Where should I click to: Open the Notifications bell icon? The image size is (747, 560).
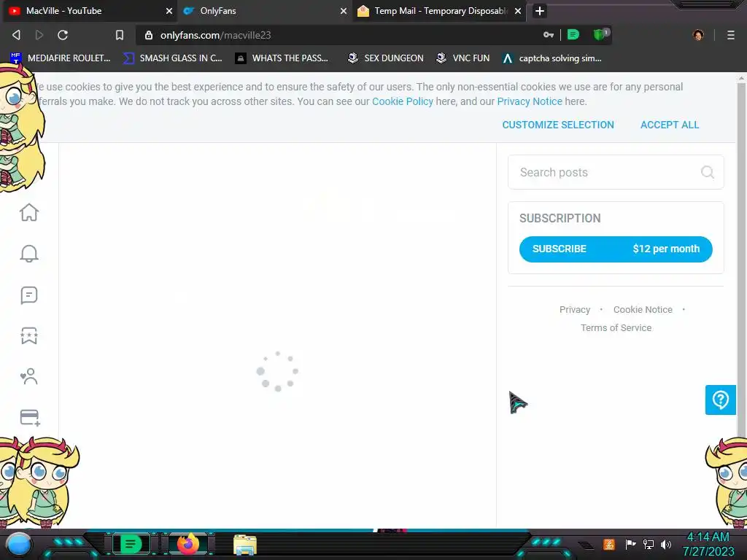29,253
